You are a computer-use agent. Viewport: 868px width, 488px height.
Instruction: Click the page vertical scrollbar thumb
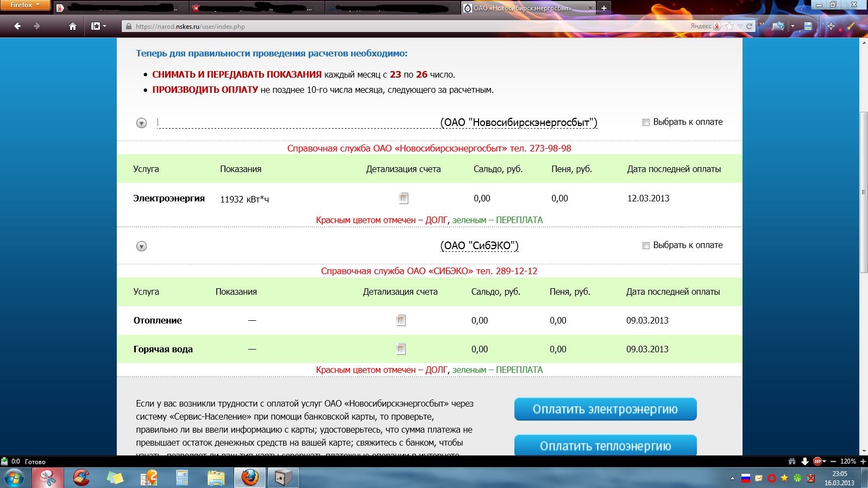[x=864, y=192]
